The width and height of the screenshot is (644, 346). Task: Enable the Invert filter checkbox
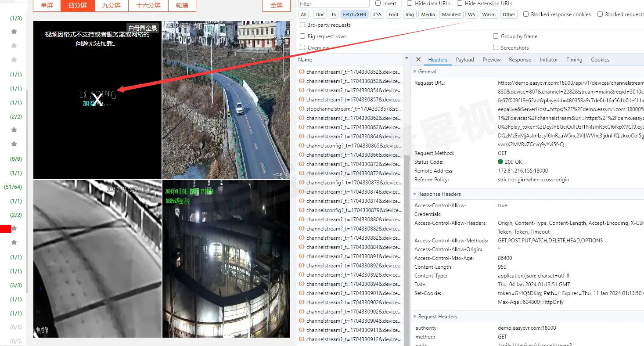378,3
